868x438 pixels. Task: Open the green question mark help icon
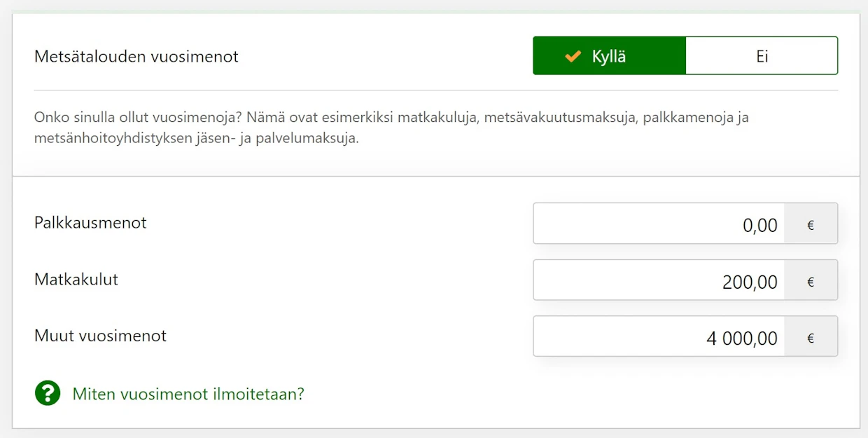coord(48,393)
